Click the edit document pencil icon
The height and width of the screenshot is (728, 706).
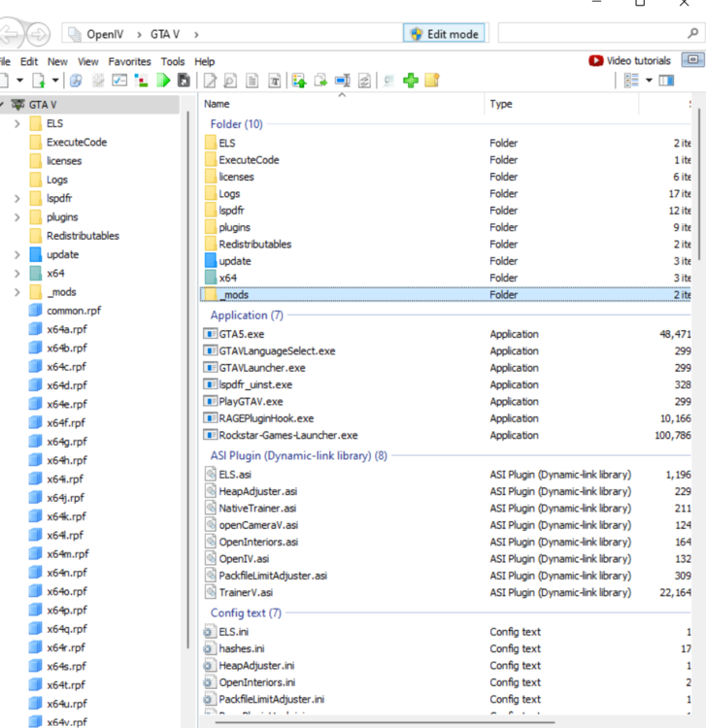[210, 81]
